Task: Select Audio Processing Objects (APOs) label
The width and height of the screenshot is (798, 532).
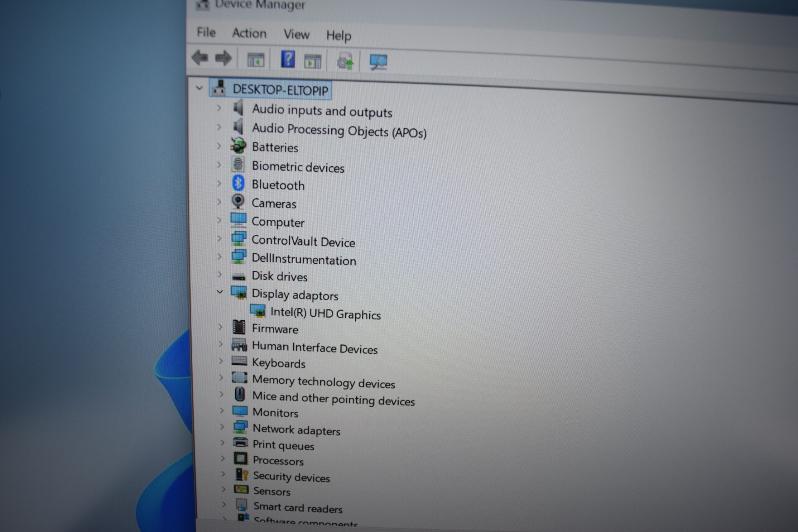Action: [x=339, y=131]
